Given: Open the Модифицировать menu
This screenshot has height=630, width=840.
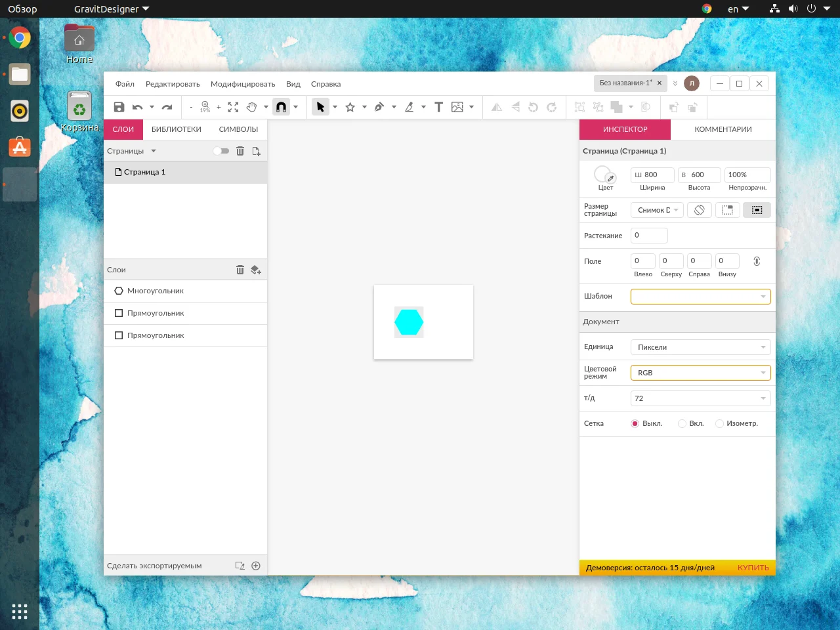Looking at the screenshot, I should [x=243, y=84].
